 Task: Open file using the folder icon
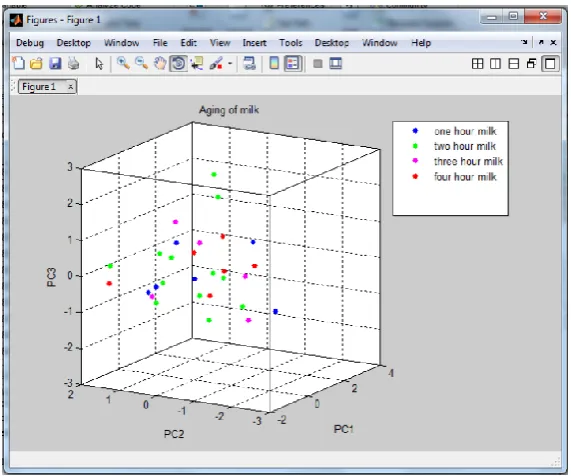coord(36,64)
